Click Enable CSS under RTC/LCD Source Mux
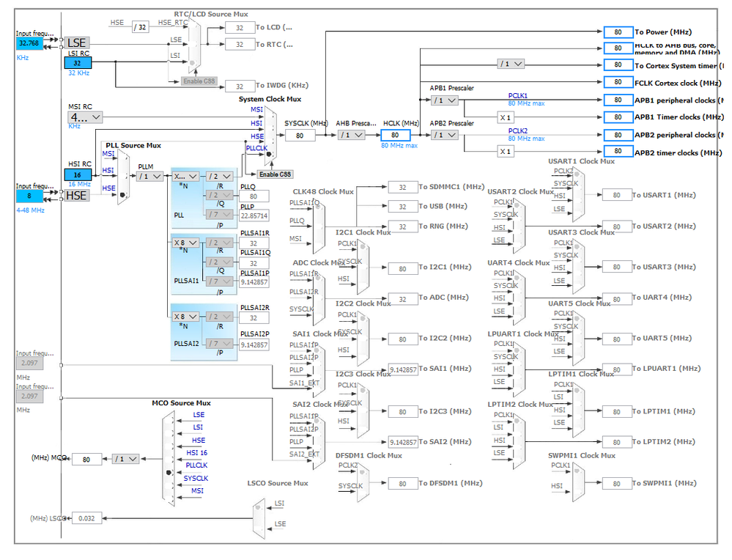The width and height of the screenshot is (732, 560). point(199,81)
